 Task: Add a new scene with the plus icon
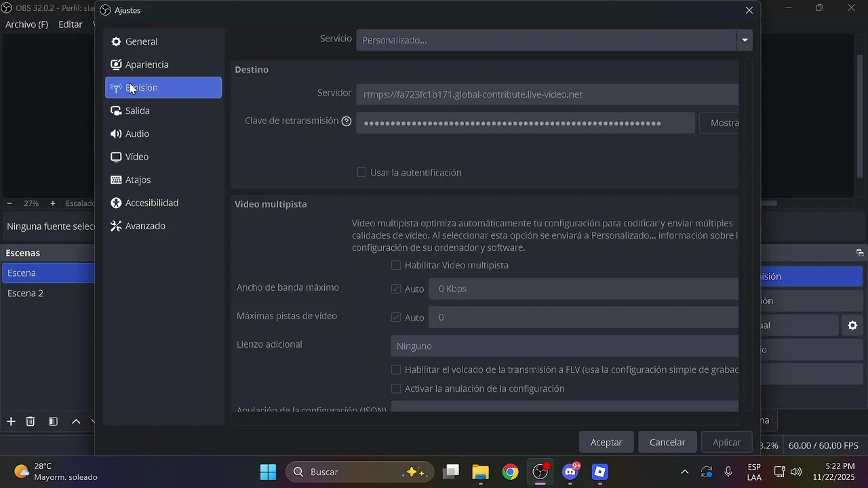pyautogui.click(x=11, y=422)
